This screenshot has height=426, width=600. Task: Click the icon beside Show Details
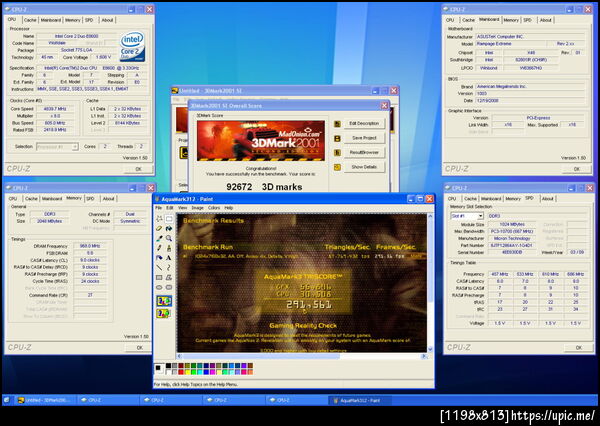(x=337, y=167)
